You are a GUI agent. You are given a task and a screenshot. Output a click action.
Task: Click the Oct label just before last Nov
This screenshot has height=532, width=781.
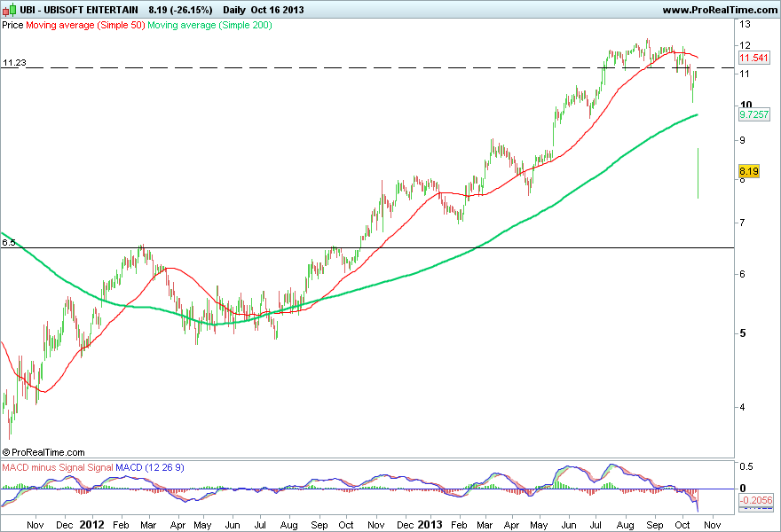click(682, 525)
